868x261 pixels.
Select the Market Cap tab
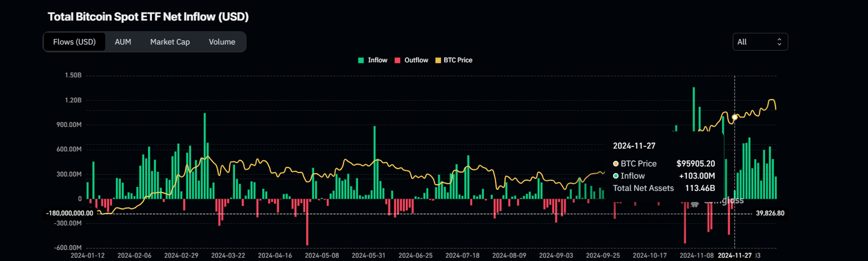click(x=170, y=42)
